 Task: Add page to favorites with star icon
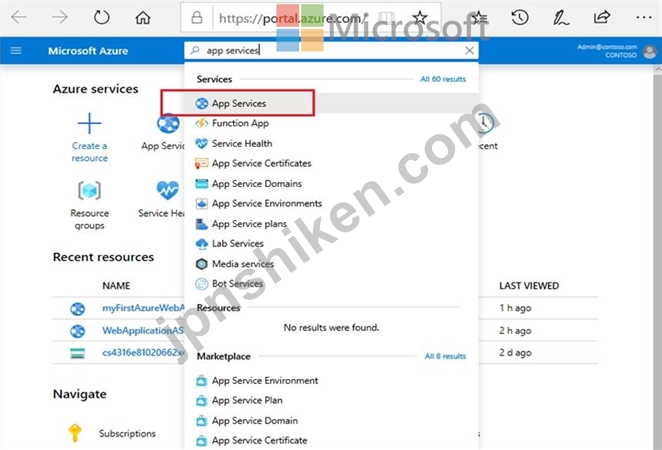[419, 17]
